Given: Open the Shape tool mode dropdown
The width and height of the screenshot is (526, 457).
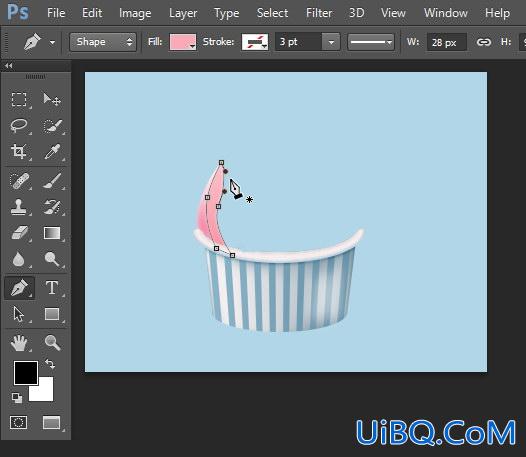Looking at the screenshot, I should point(103,42).
